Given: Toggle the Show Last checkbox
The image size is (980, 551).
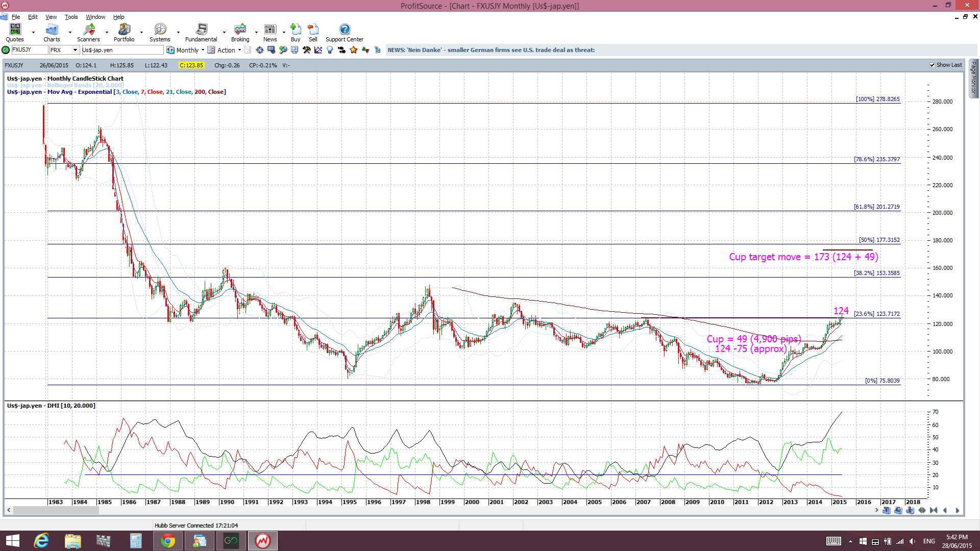Looking at the screenshot, I should (933, 65).
